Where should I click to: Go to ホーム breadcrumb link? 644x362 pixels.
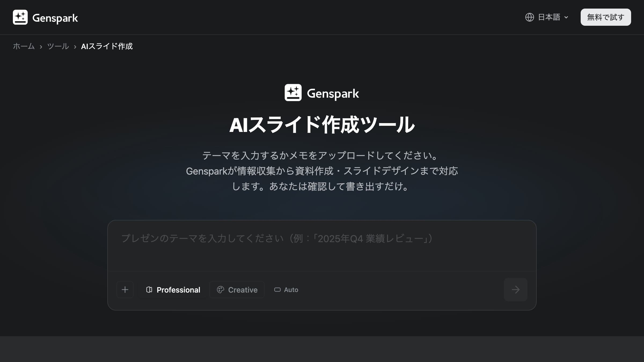(24, 46)
